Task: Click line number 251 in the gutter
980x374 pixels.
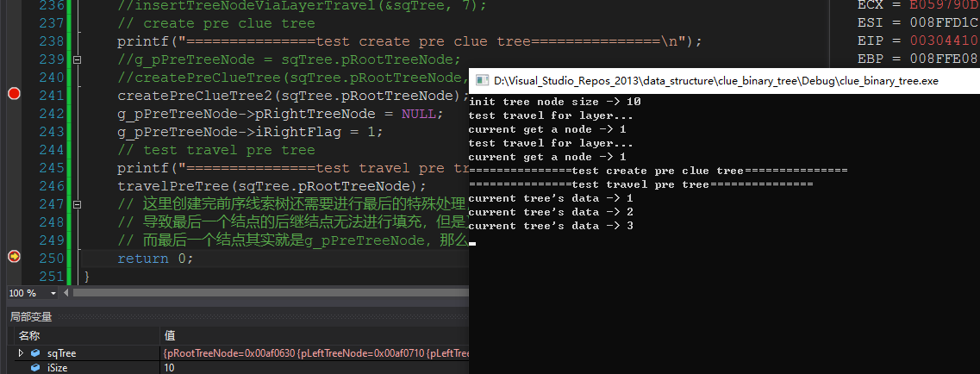Action: (x=51, y=276)
